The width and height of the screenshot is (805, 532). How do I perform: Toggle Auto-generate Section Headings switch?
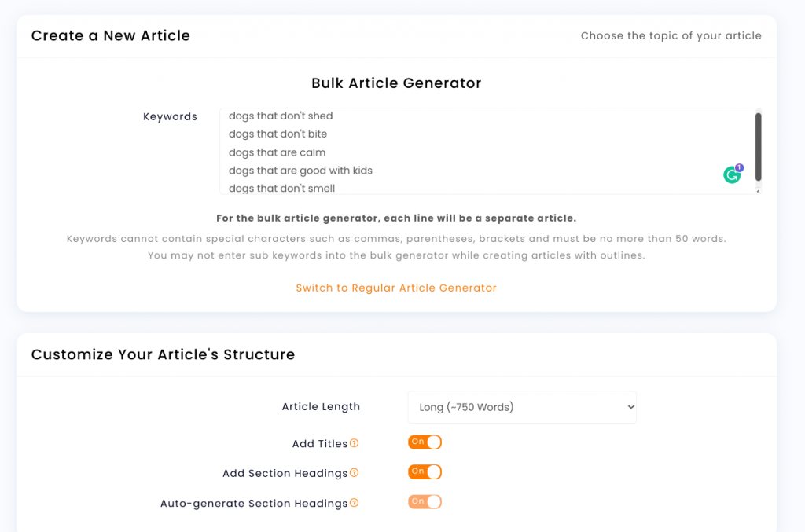(x=425, y=501)
